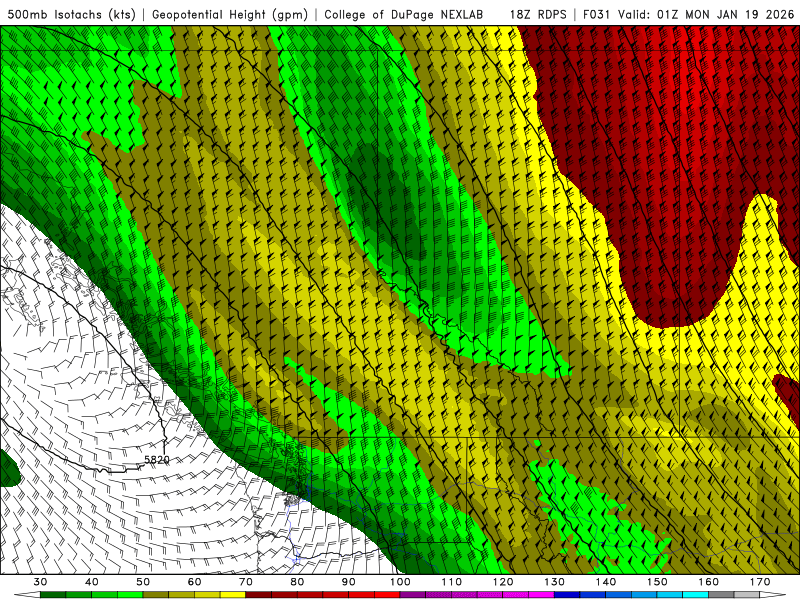Viewport: 800px width, 600px height.
Task: Click the '130' label on the color scale
Action: [555, 582]
